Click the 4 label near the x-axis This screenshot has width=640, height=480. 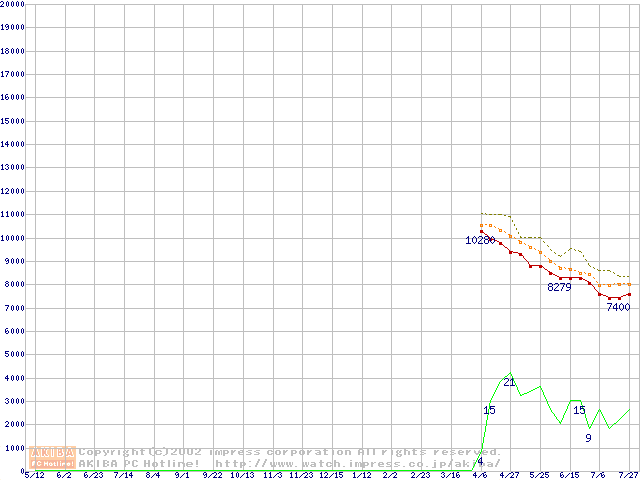[480, 461]
